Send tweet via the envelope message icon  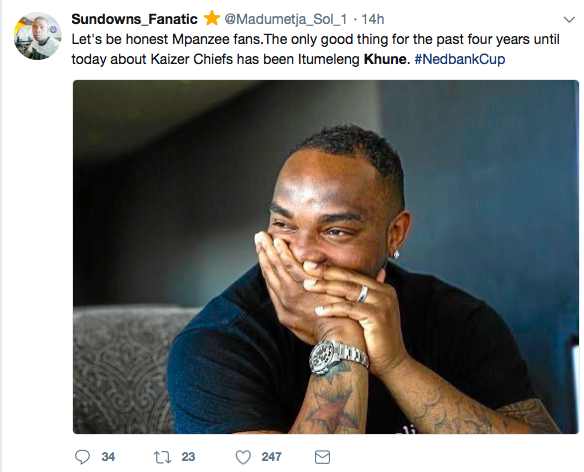[322, 457]
